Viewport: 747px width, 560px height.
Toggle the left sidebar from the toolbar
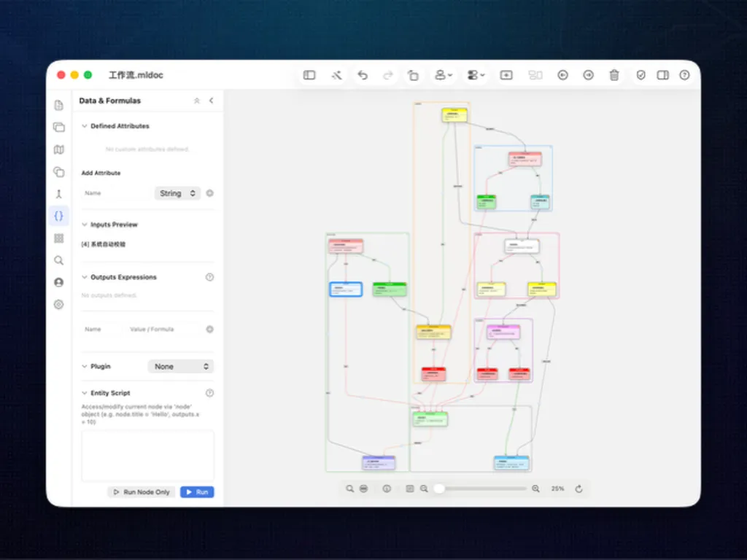click(309, 75)
